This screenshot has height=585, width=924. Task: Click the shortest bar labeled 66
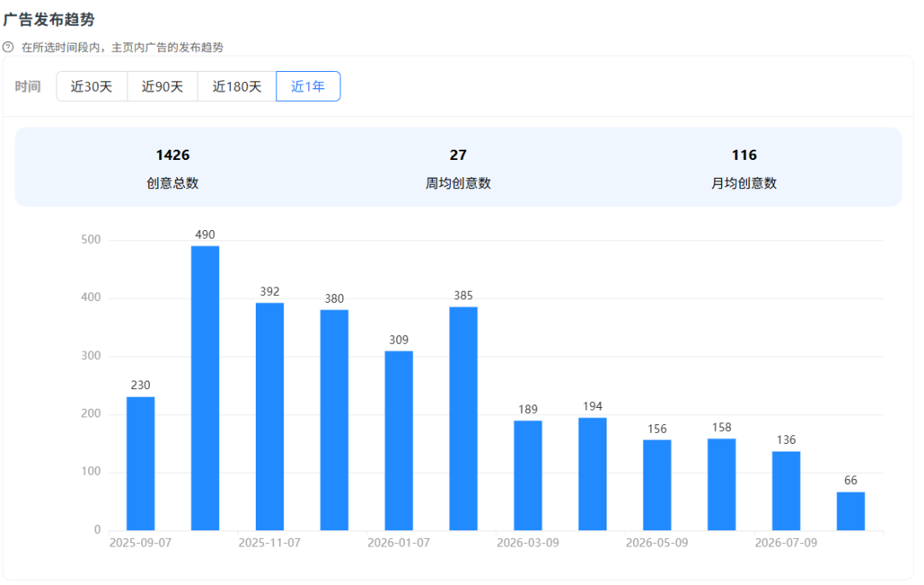[x=851, y=511]
